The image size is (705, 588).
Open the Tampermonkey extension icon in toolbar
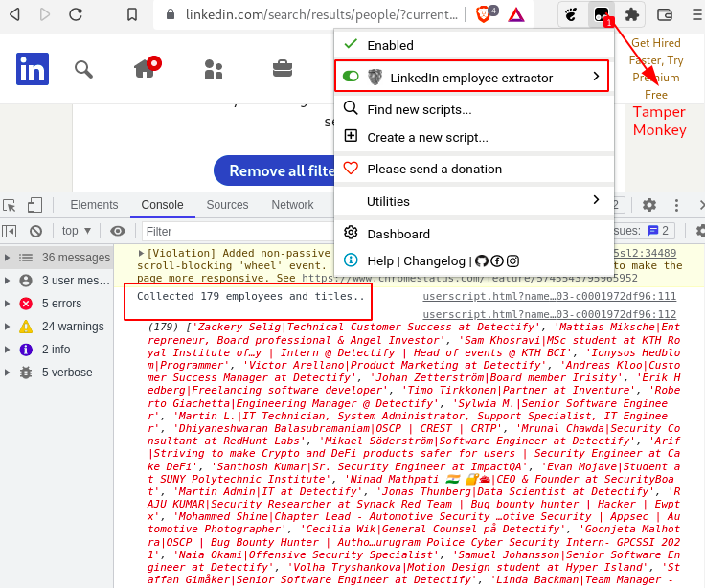tap(602, 14)
